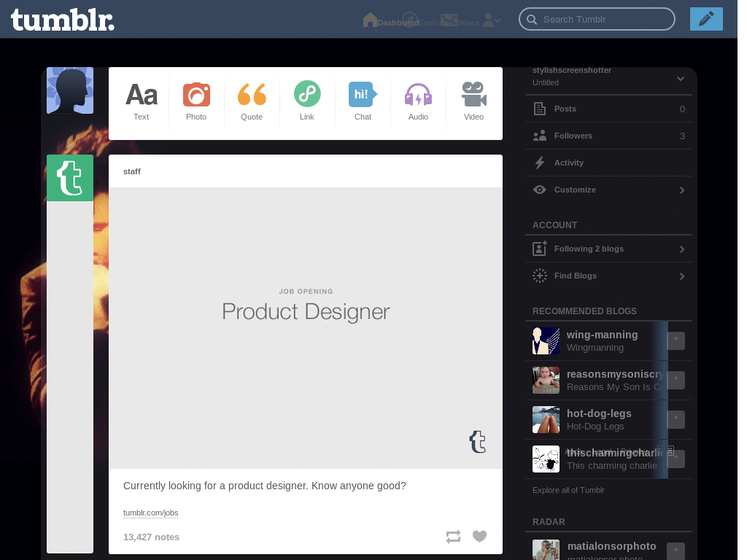This screenshot has width=747, height=560.
Task: Click the reasonsmysoniscrying baby avatar
Action: (x=546, y=380)
